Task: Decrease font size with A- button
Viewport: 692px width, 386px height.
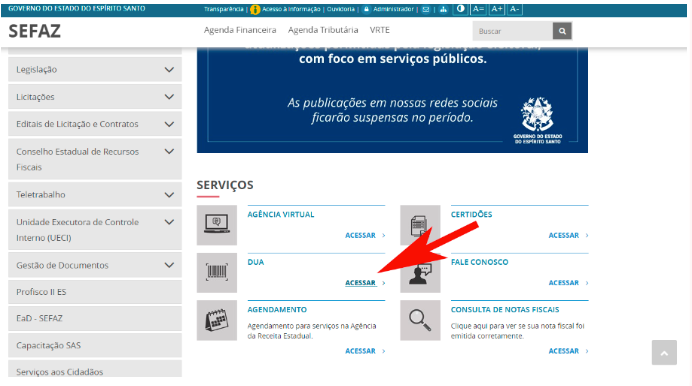Action: tap(515, 9)
